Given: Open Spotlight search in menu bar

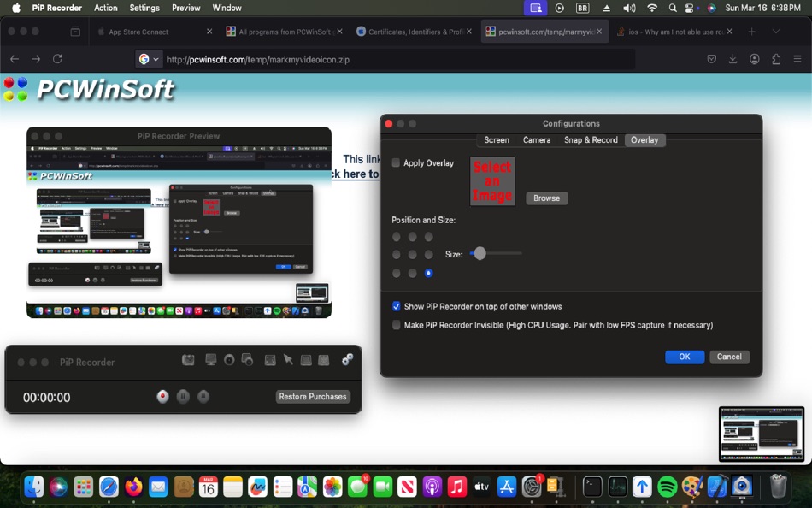Looking at the screenshot, I should tap(672, 8).
